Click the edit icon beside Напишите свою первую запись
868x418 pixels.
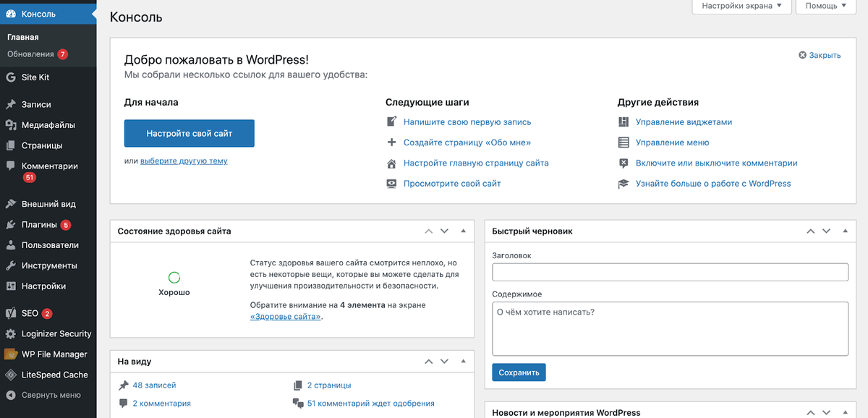click(391, 122)
